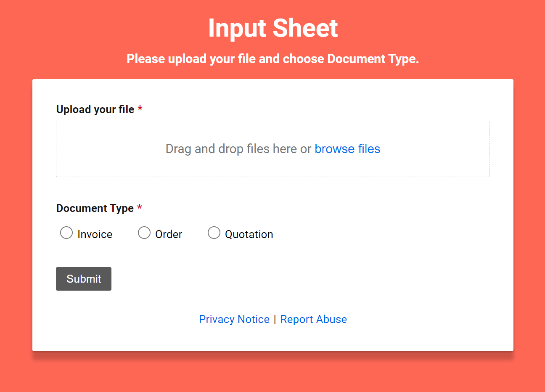The height and width of the screenshot is (392, 545).
Task: Open the Report Abuse link
Action: pyautogui.click(x=314, y=319)
